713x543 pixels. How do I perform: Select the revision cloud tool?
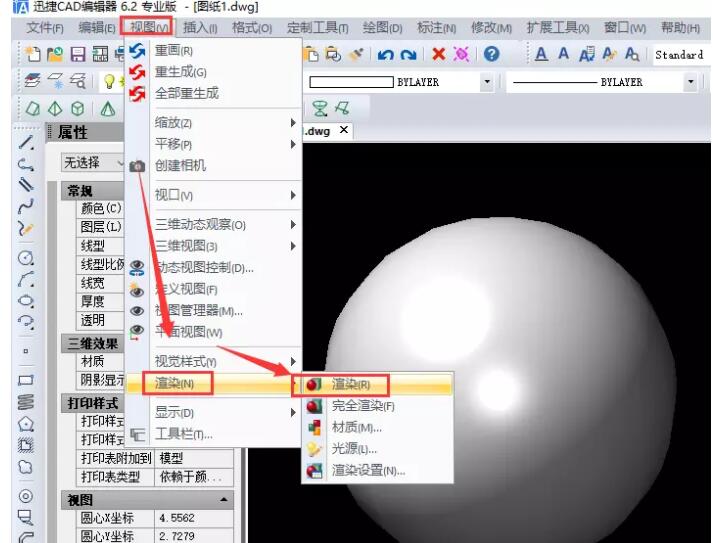26,467
